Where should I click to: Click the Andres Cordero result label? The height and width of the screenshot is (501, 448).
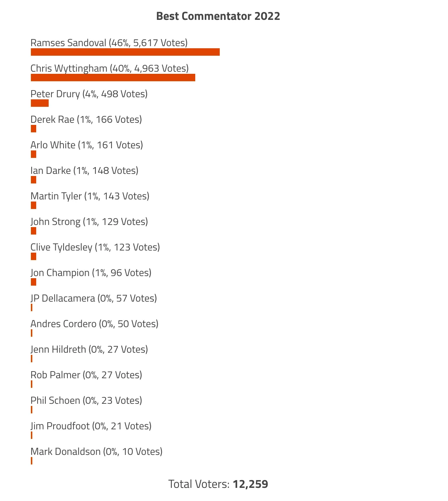tap(94, 324)
